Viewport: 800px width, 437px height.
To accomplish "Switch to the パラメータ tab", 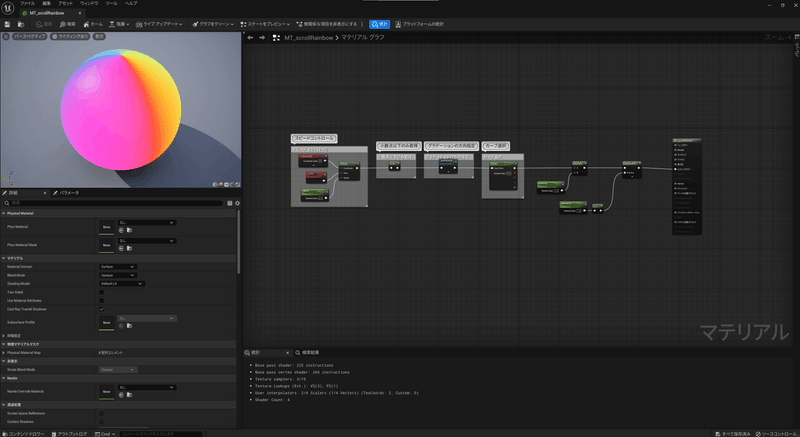I will tap(68, 191).
